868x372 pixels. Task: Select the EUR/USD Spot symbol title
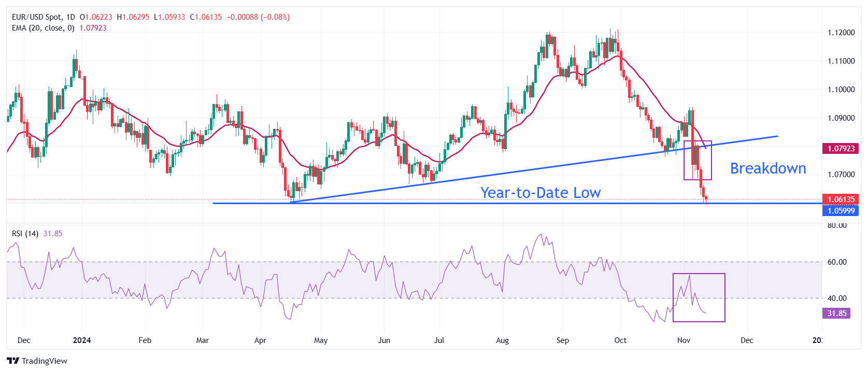[44, 17]
